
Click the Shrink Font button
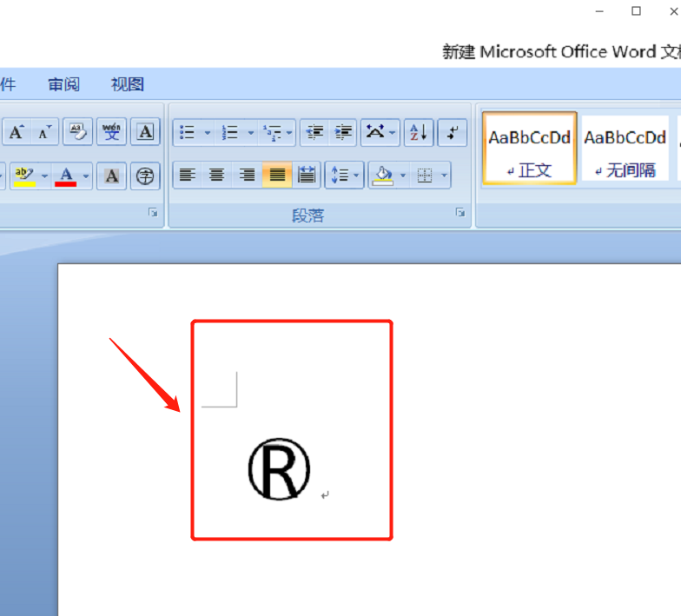tap(45, 133)
